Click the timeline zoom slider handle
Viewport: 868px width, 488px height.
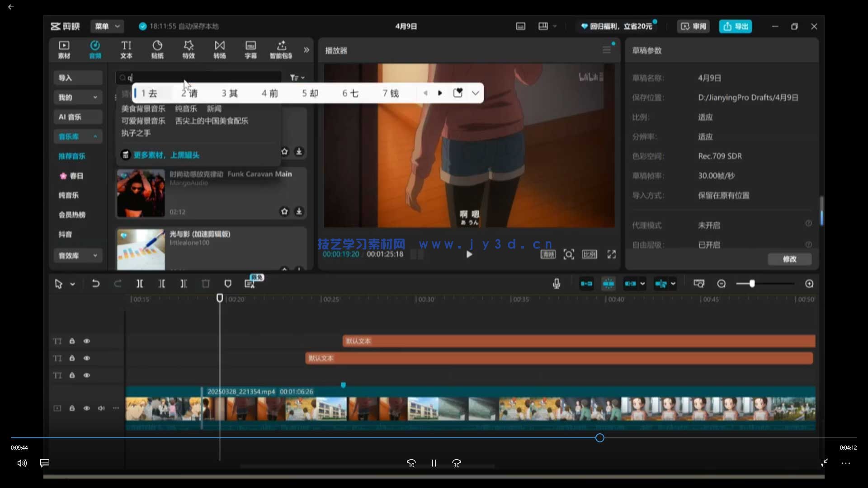coord(752,284)
